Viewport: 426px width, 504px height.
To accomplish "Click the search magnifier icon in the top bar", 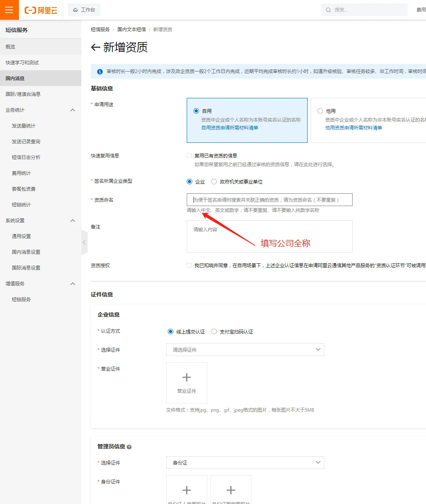I will (328, 9).
